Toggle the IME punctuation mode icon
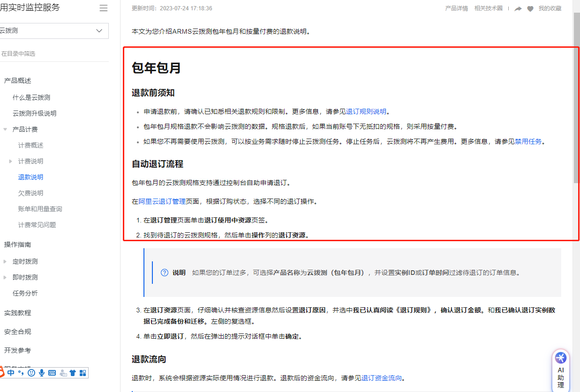This screenshot has height=392, width=580. pyautogui.click(x=21, y=373)
